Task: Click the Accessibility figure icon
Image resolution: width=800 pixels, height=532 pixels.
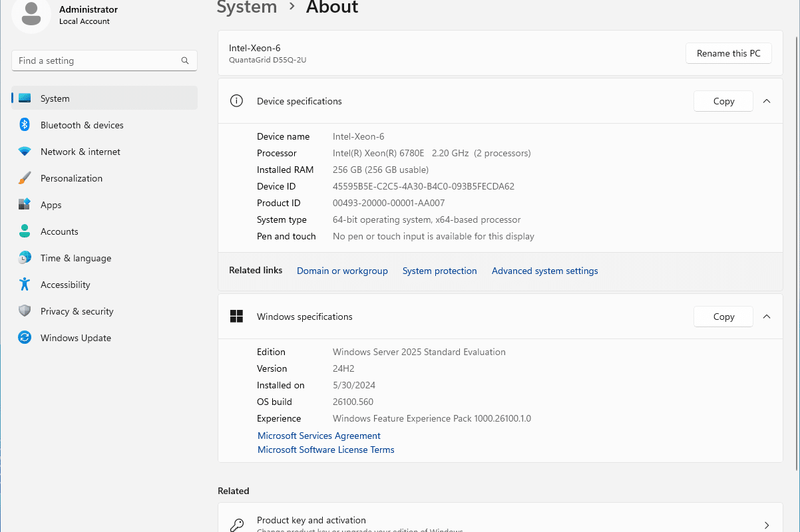Action: pos(25,285)
